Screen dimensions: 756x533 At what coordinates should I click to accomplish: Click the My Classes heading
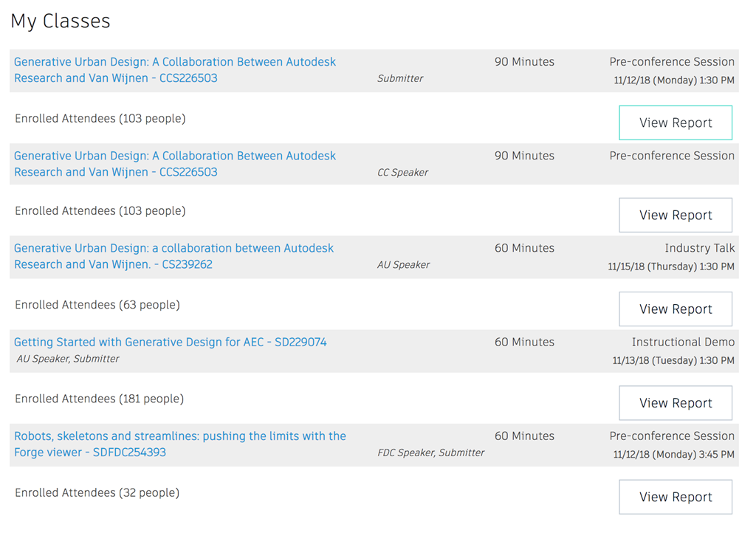(x=61, y=21)
